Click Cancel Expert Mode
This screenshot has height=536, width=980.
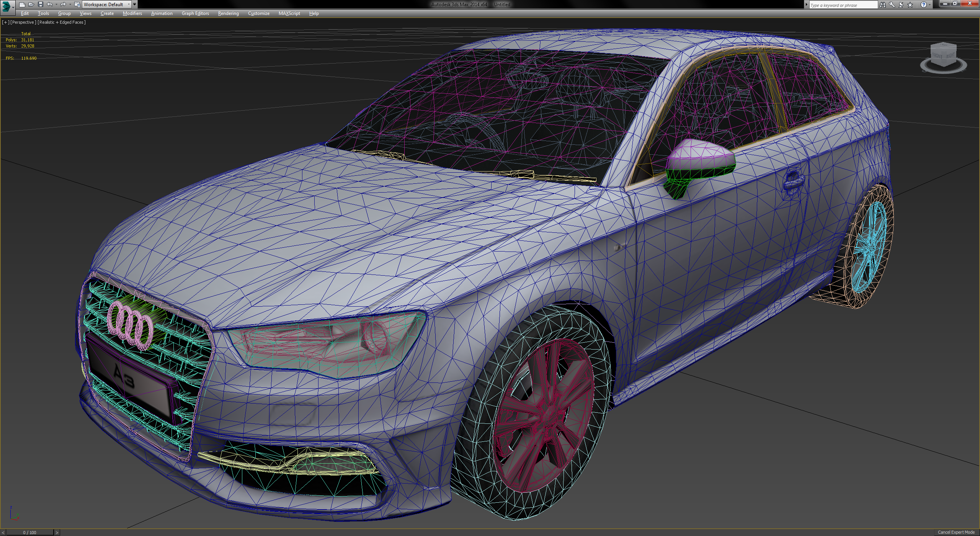tap(956, 532)
